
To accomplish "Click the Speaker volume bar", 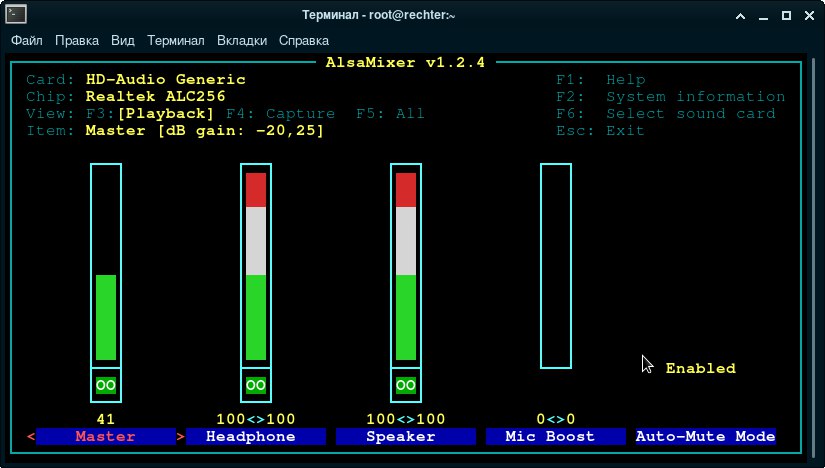I will tap(406, 266).
